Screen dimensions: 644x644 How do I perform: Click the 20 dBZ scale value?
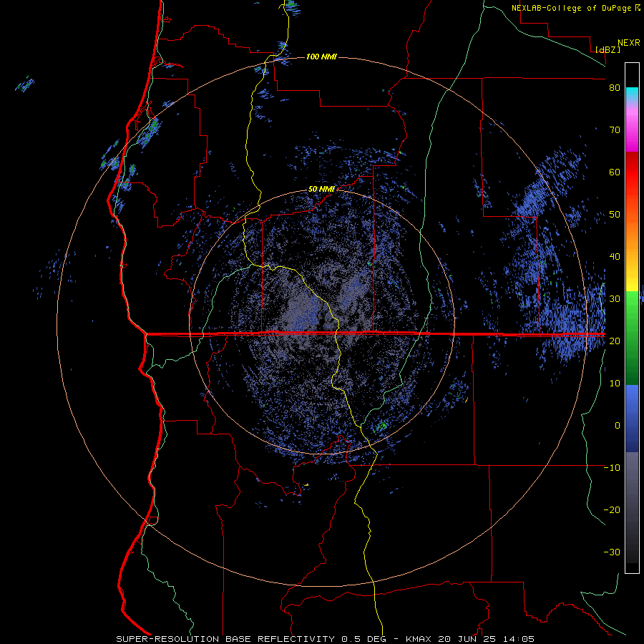click(x=615, y=341)
